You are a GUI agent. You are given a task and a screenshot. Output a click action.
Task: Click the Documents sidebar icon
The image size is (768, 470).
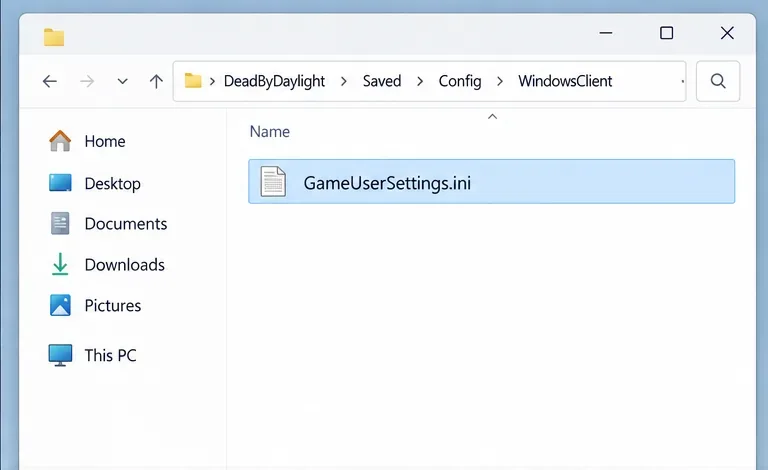(60, 223)
